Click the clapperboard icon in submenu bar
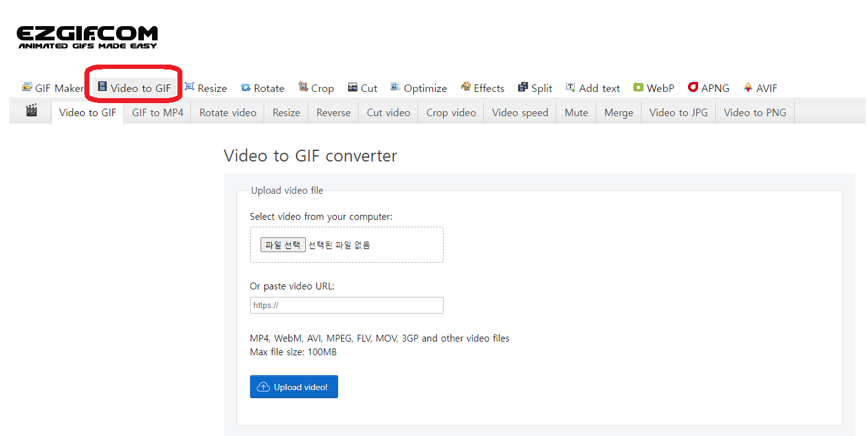 tap(32, 111)
